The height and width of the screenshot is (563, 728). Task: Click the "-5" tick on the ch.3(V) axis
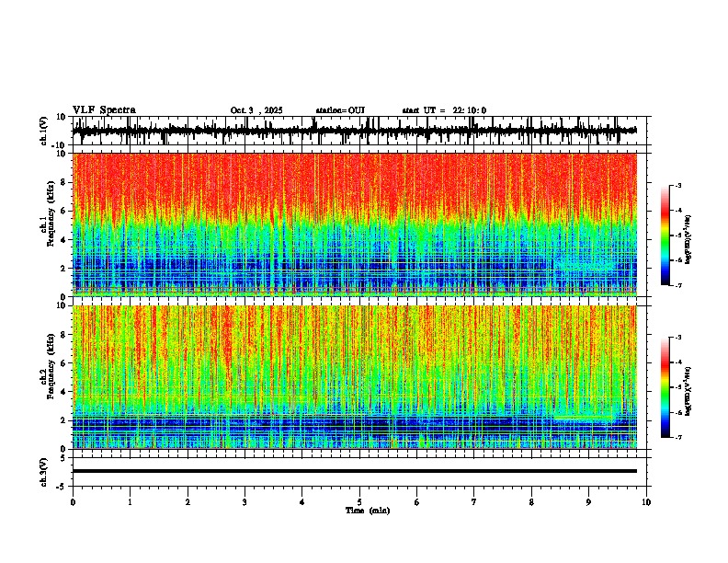62,487
